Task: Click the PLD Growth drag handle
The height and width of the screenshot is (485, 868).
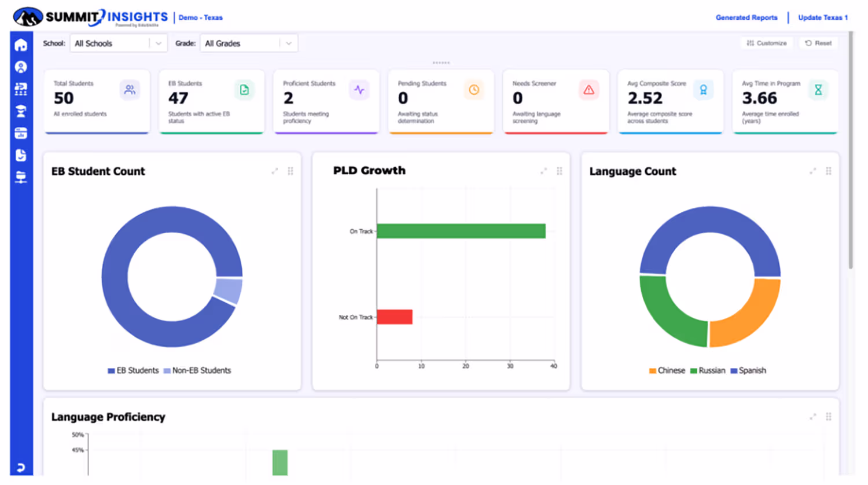Action: click(x=560, y=171)
